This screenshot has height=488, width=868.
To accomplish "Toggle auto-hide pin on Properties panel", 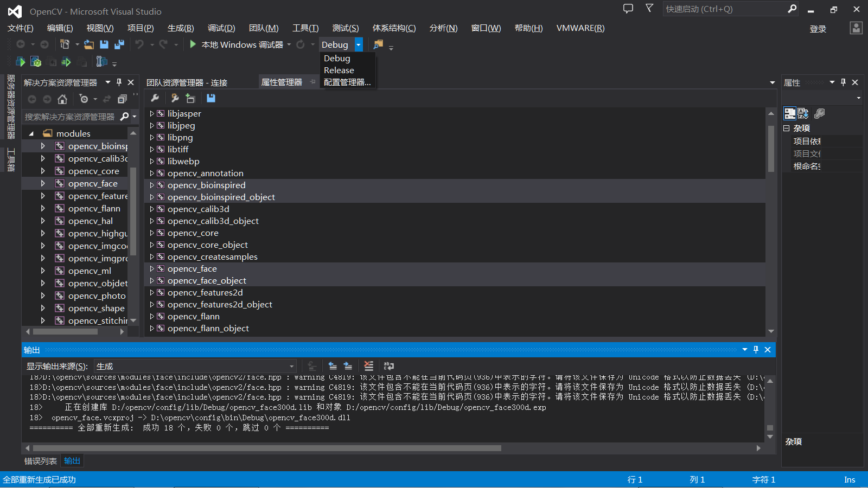I will [x=843, y=82].
